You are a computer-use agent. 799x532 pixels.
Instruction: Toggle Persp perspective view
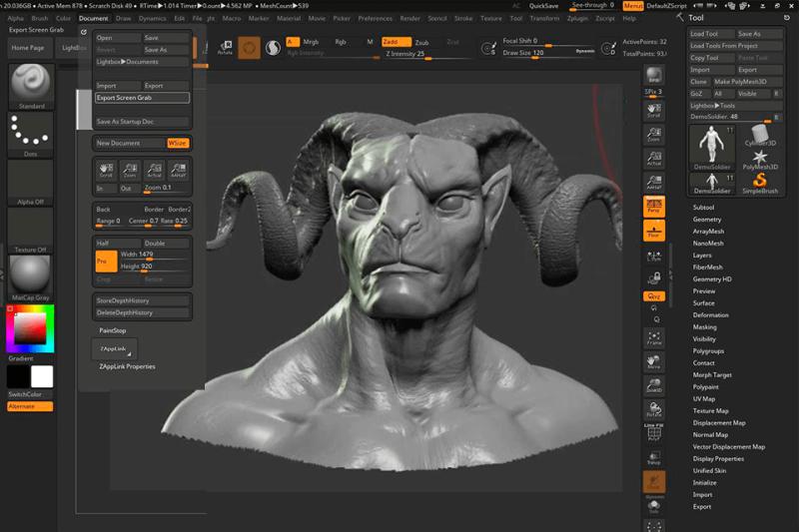[x=654, y=207]
